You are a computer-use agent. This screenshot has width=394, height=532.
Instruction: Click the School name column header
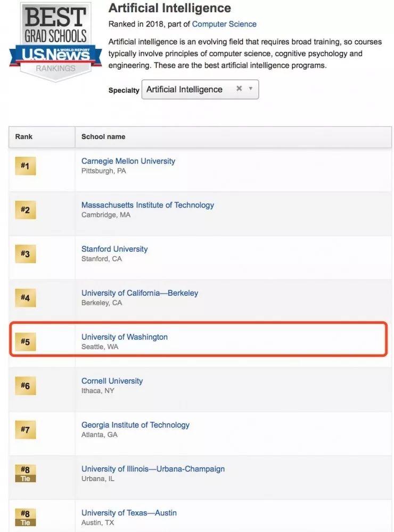coord(103,137)
